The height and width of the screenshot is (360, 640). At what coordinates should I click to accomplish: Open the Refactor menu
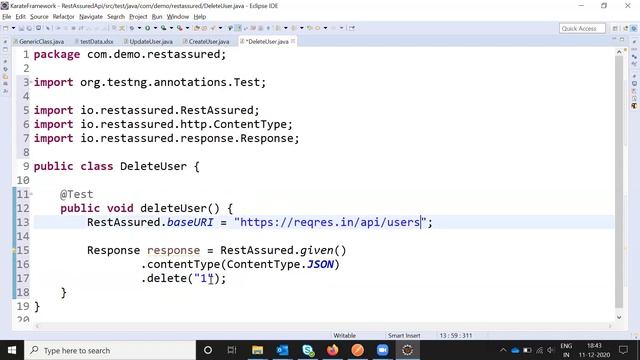point(63,17)
